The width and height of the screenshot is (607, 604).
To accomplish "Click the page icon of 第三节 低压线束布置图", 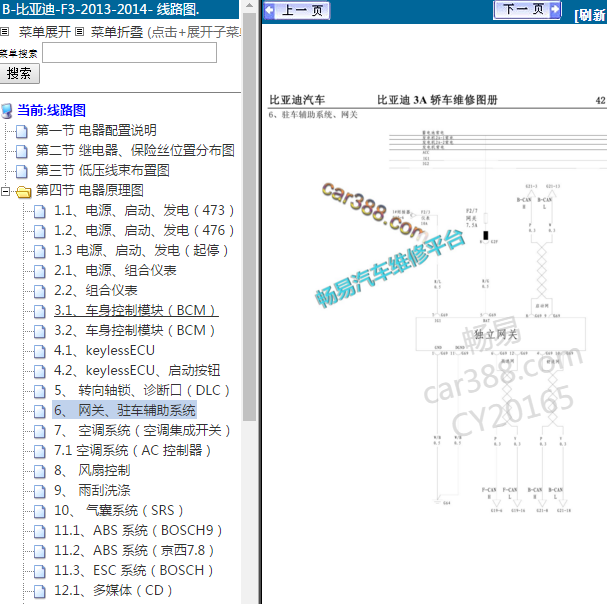I will 22,171.
